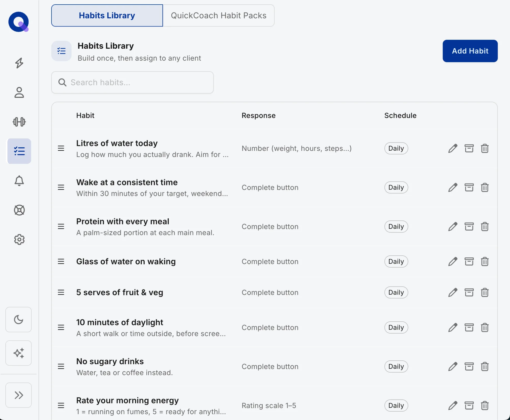Open the clients person icon in sidebar
Screen dimensions: 510x420
pyautogui.click(x=19, y=93)
